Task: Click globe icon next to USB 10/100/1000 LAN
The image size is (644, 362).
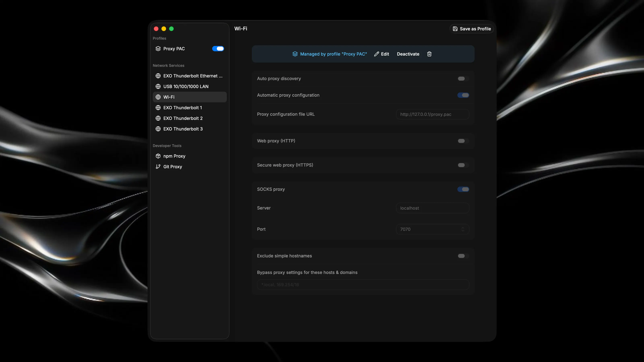Action: (x=158, y=86)
